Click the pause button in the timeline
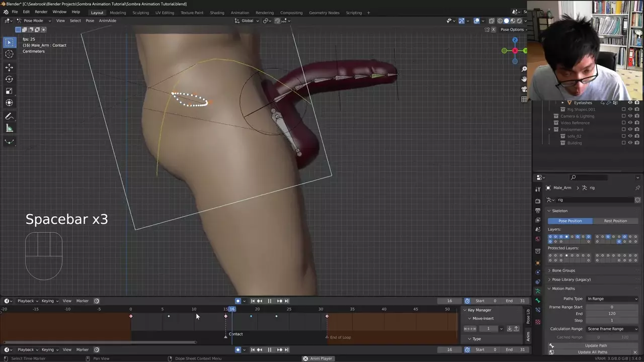This screenshot has width=644, height=362. click(x=269, y=301)
